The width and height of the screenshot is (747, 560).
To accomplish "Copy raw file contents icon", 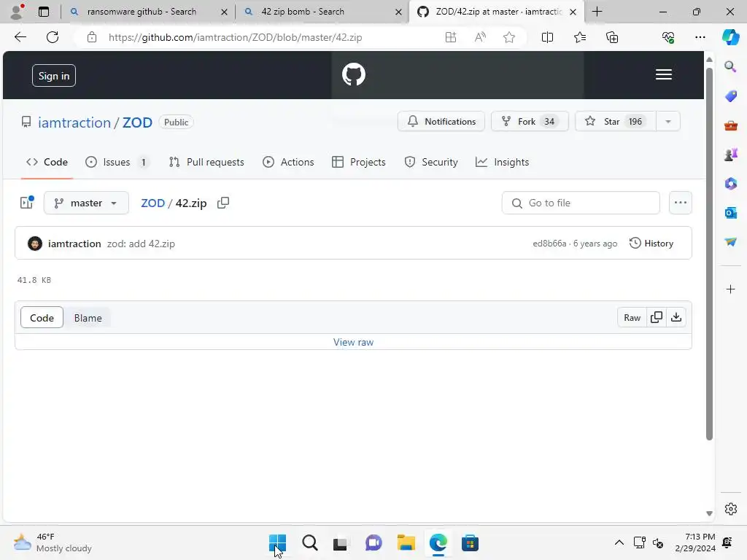I will [657, 318].
